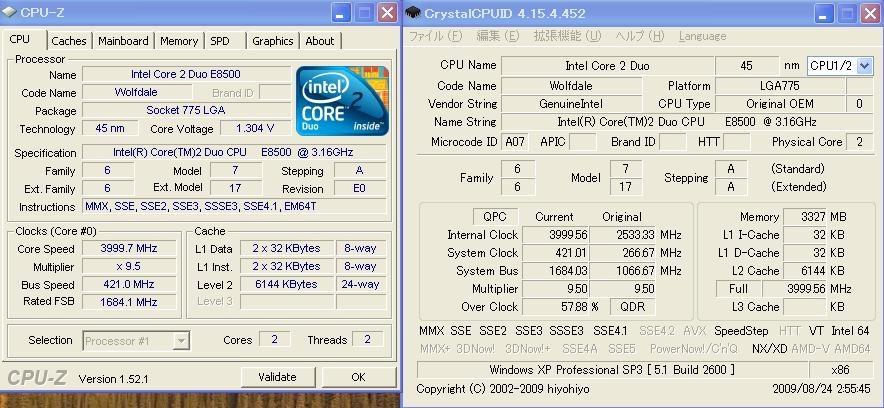Viewport: 884px width, 408px height.
Task: Click the Level 2 '24-way' field
Action: click(x=361, y=285)
